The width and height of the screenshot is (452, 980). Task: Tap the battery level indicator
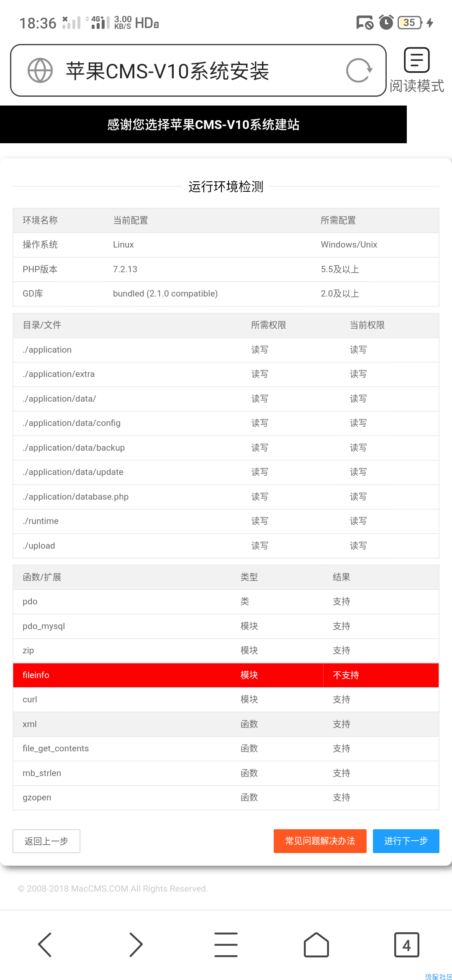(x=410, y=22)
